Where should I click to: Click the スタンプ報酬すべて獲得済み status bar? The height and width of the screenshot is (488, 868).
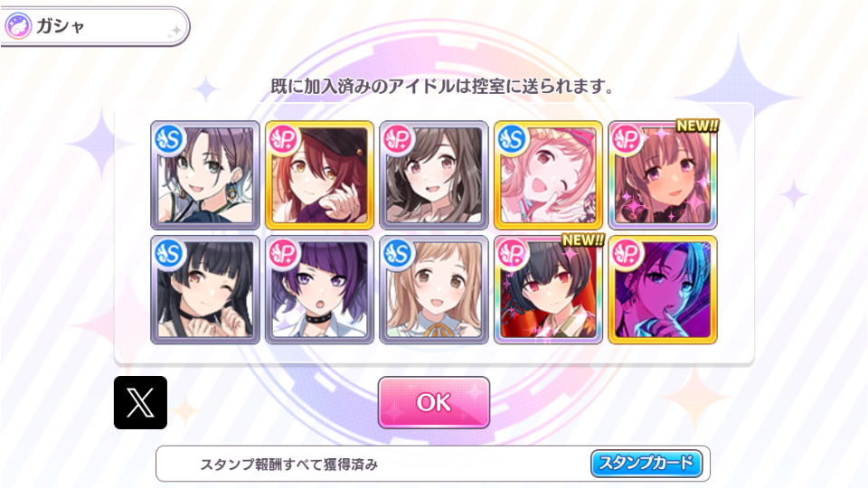433,464
